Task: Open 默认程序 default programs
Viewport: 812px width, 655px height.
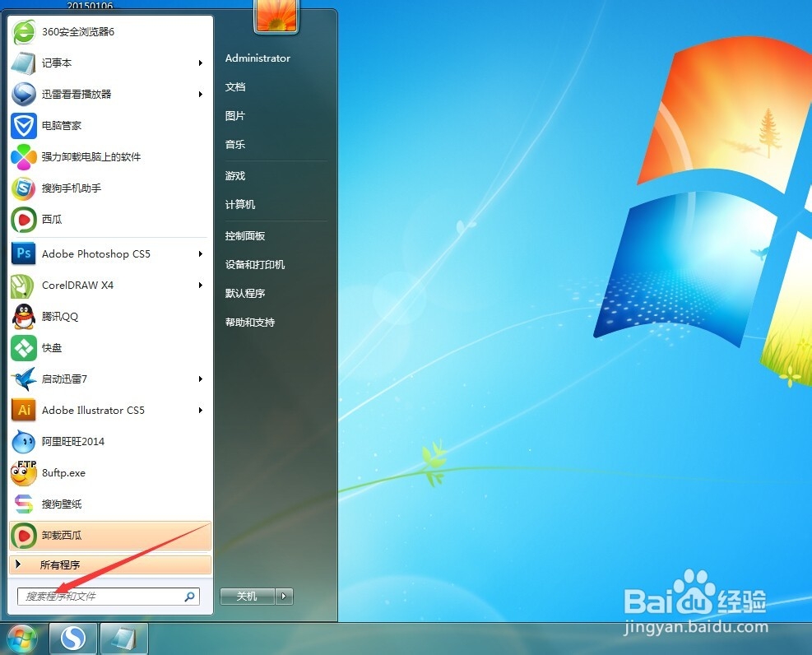Action: pos(245,294)
